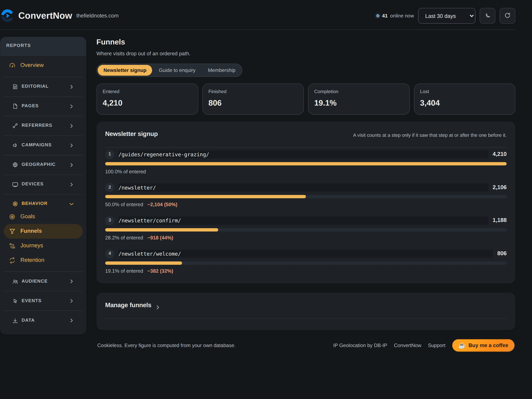Click the Journeys path icon

point(12,246)
